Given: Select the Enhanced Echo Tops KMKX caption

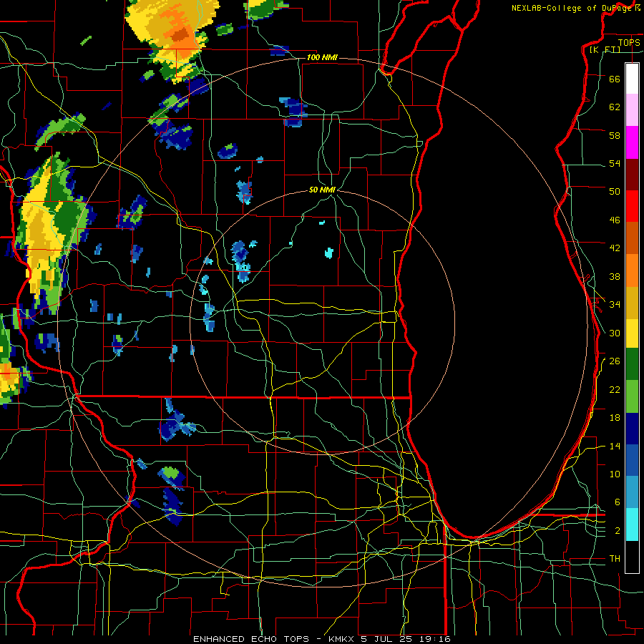Looking at the screenshot, I should [322, 639].
